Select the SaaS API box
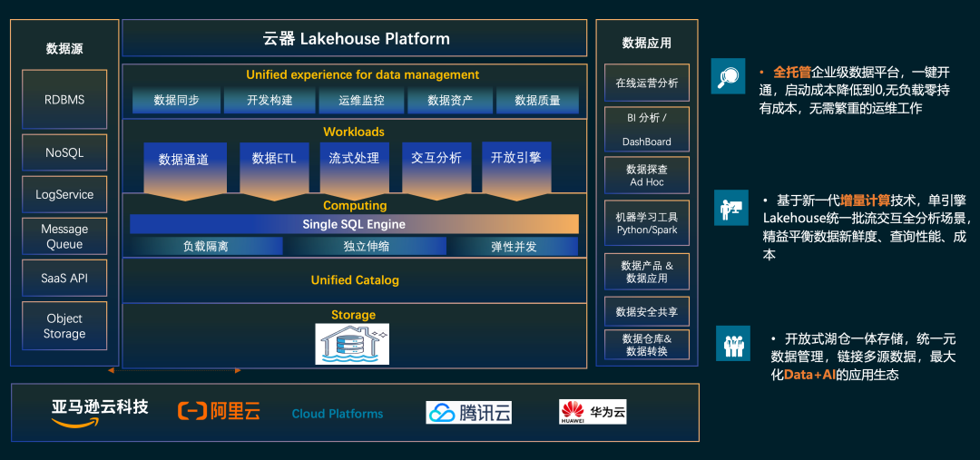Viewport: 980px width, 460px height. click(64, 279)
